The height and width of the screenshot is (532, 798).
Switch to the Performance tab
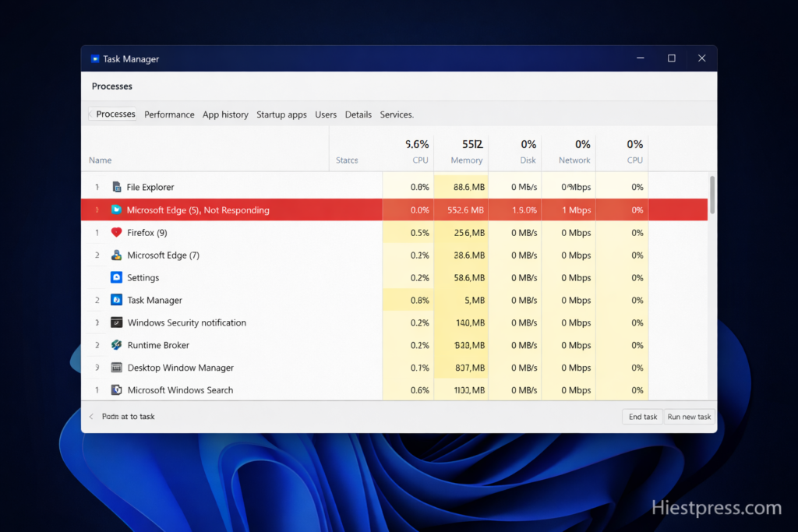[x=169, y=115]
